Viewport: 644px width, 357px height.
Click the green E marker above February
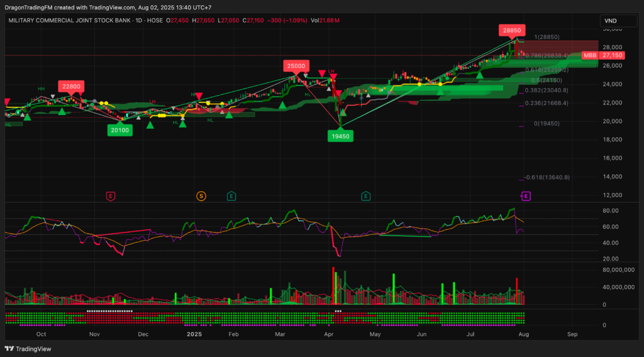231,196
